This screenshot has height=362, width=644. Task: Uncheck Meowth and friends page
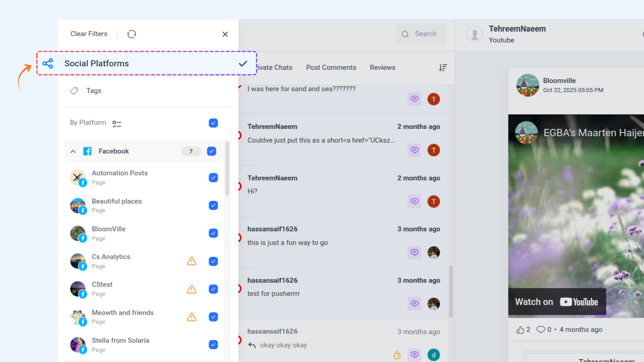pyautogui.click(x=213, y=317)
